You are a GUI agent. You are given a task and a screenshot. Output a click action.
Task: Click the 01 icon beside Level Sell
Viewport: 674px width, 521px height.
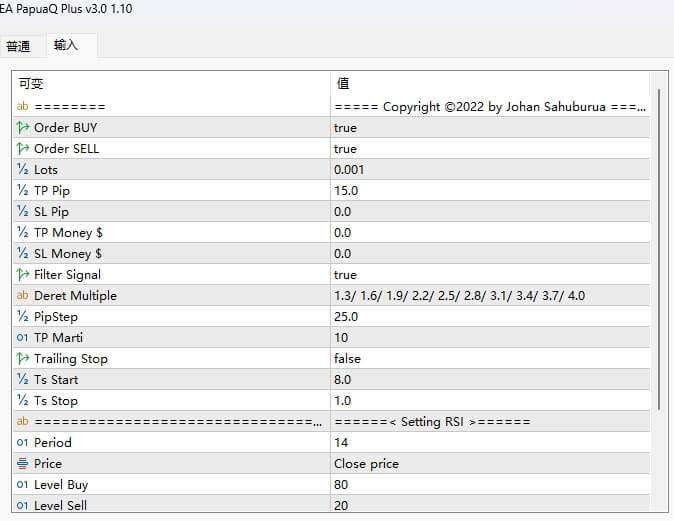(22, 506)
